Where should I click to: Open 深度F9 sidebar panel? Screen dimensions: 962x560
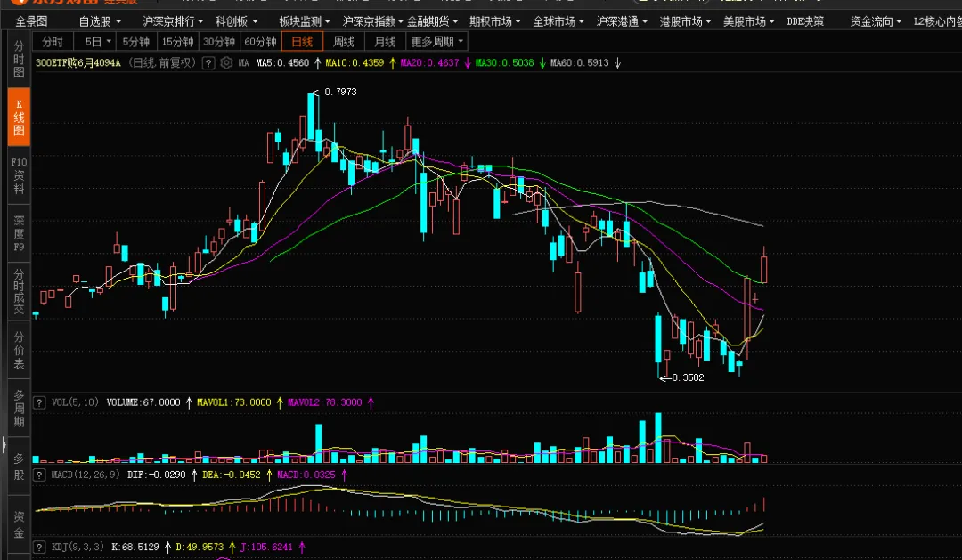[19, 233]
